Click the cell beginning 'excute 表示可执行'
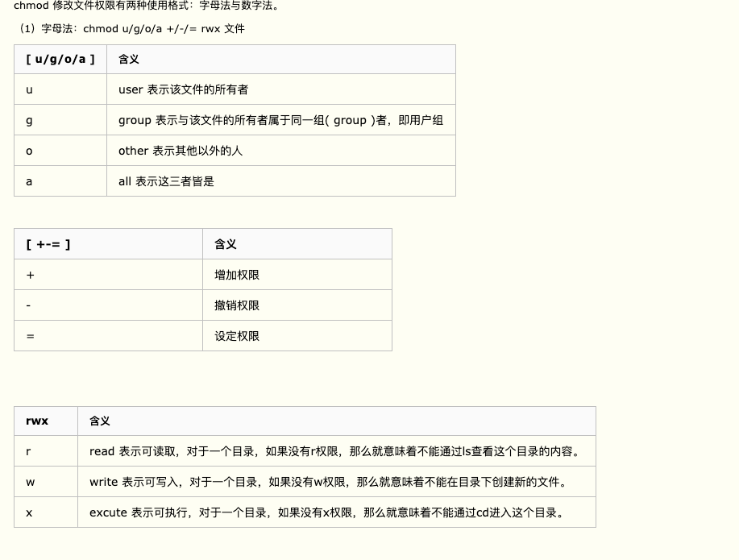 (337, 512)
